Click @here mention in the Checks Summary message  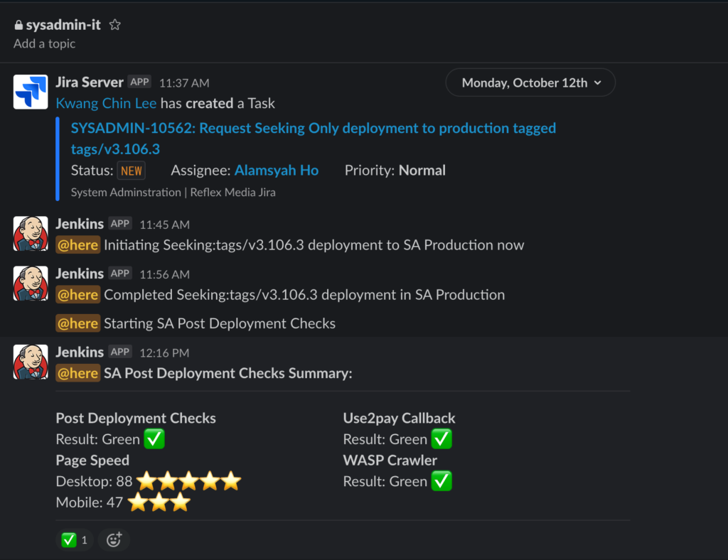(78, 374)
